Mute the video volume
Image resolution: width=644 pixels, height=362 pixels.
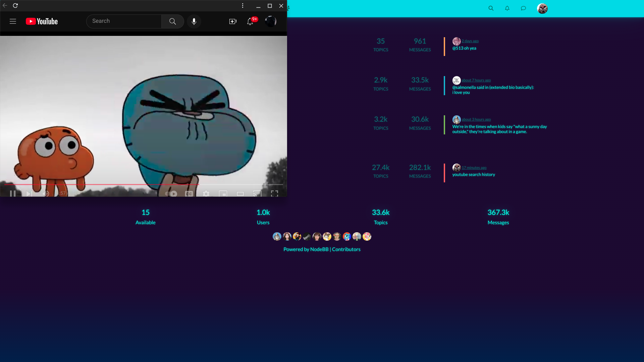point(46,193)
